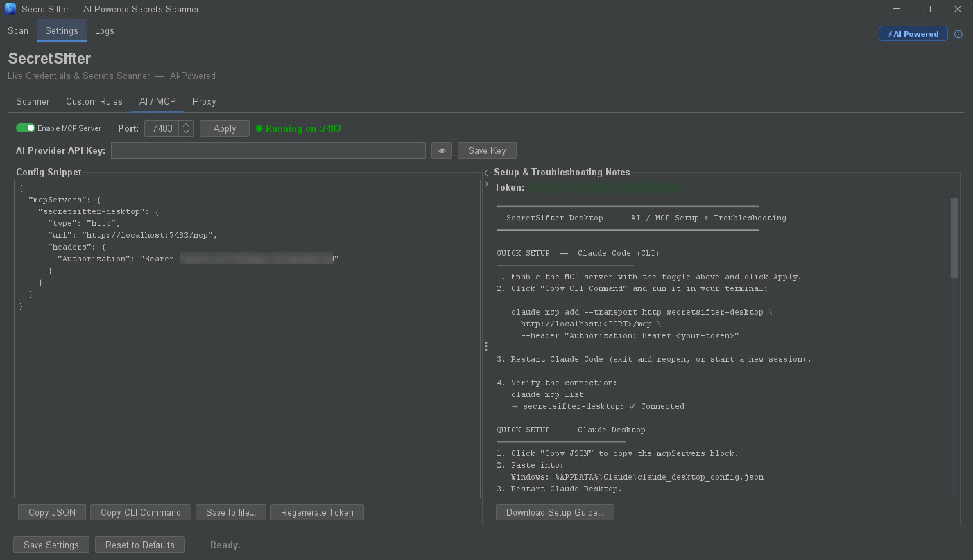Collapse right pane with split arrow
Viewport: 973px width, 560px height.
[x=486, y=184]
